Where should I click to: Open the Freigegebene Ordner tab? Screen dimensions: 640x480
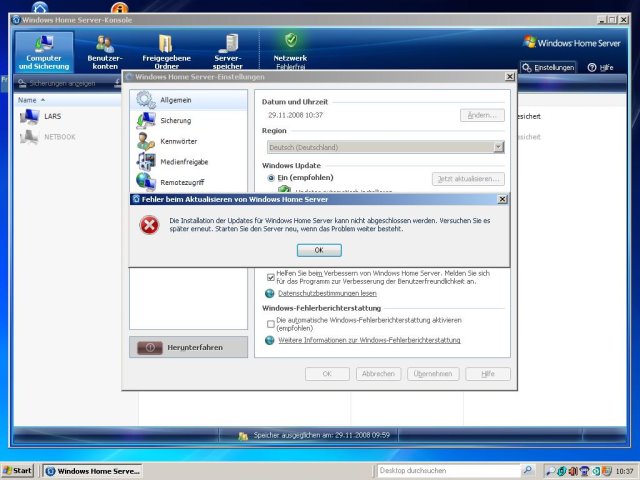point(166,52)
